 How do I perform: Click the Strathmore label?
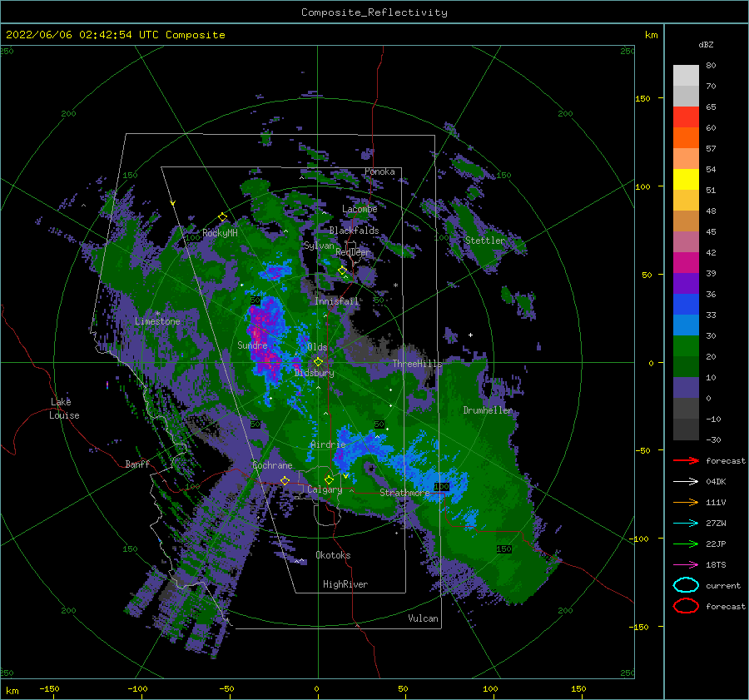coord(404,493)
